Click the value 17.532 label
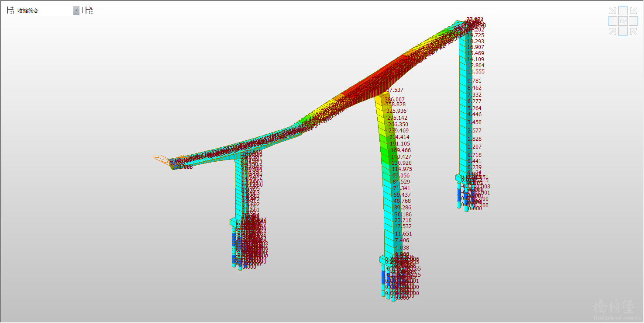Image resolution: width=644 pixels, height=323 pixels. pyautogui.click(x=403, y=226)
